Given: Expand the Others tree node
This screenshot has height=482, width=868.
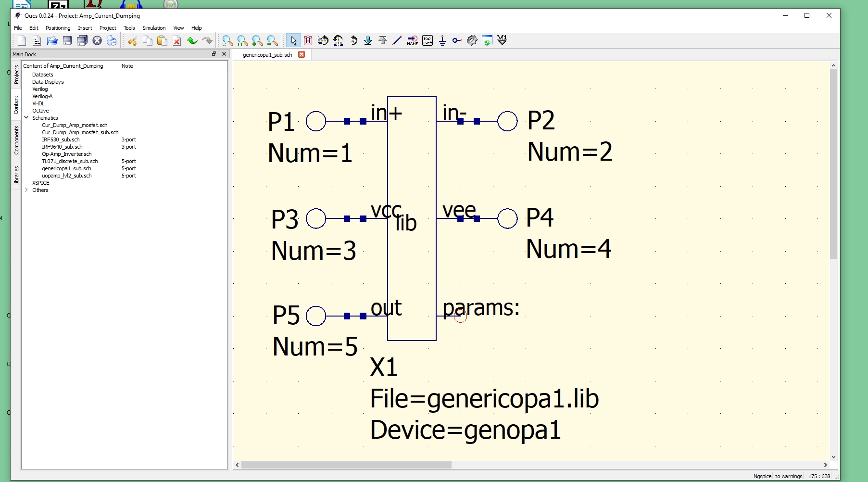Looking at the screenshot, I should click(x=26, y=190).
